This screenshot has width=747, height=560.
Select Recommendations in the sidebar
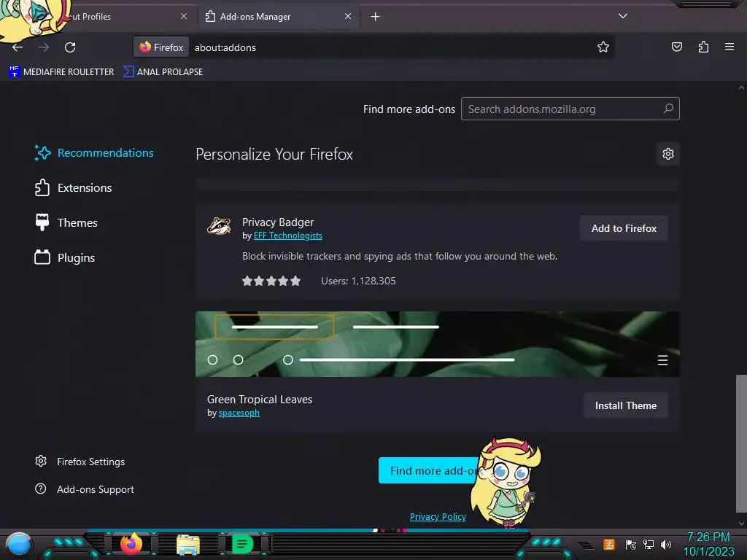tap(94, 153)
